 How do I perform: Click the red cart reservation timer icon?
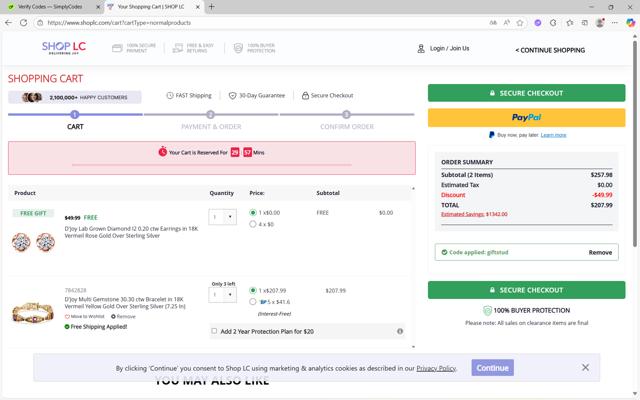click(x=162, y=152)
